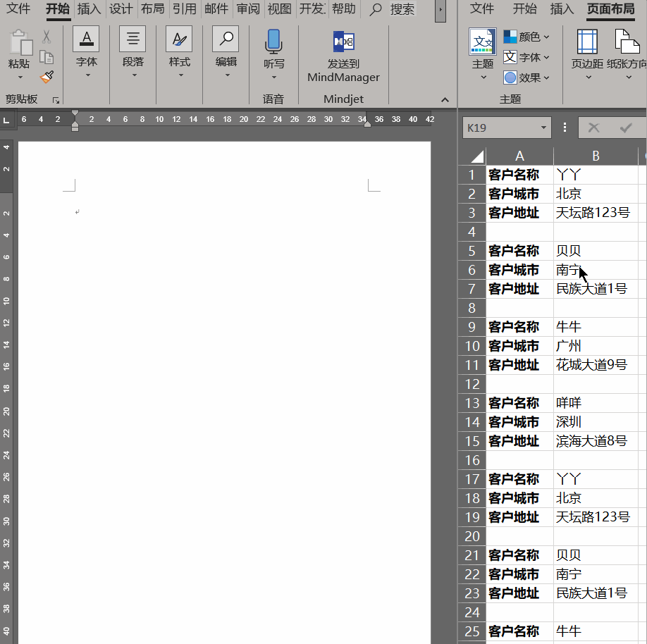Switch to the 审阅 (Review) tab
The width and height of the screenshot is (647, 644).
tap(248, 8)
